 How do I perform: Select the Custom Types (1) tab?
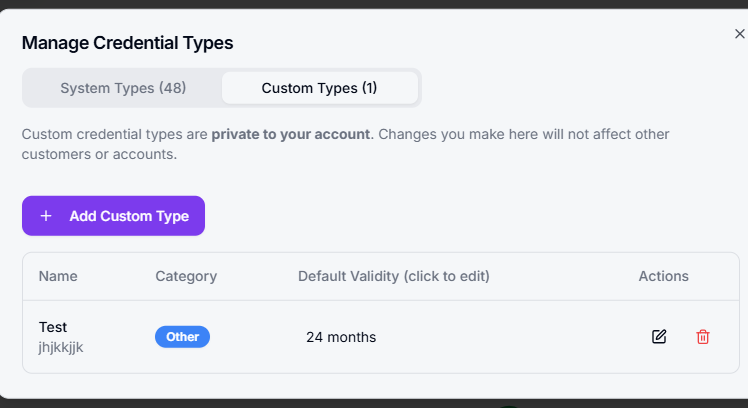(319, 88)
